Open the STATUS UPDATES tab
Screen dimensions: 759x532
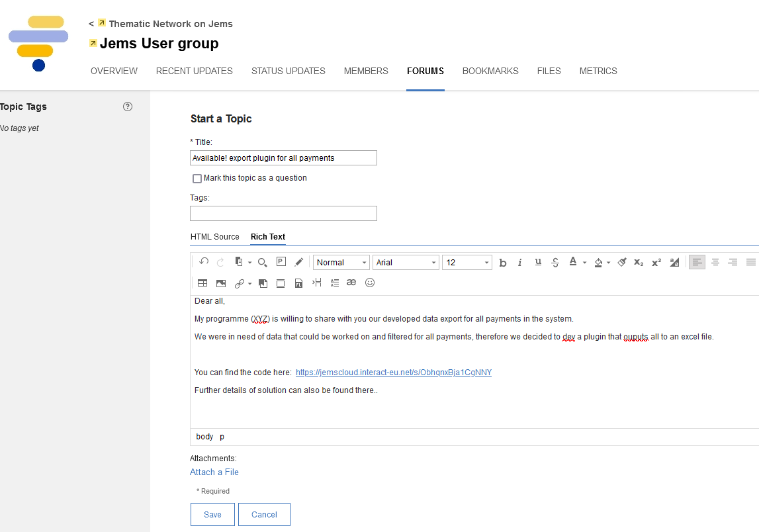tap(289, 71)
